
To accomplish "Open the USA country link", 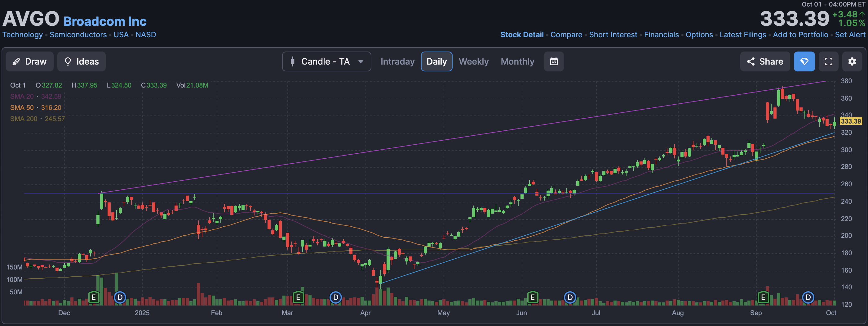I will pyautogui.click(x=121, y=35).
